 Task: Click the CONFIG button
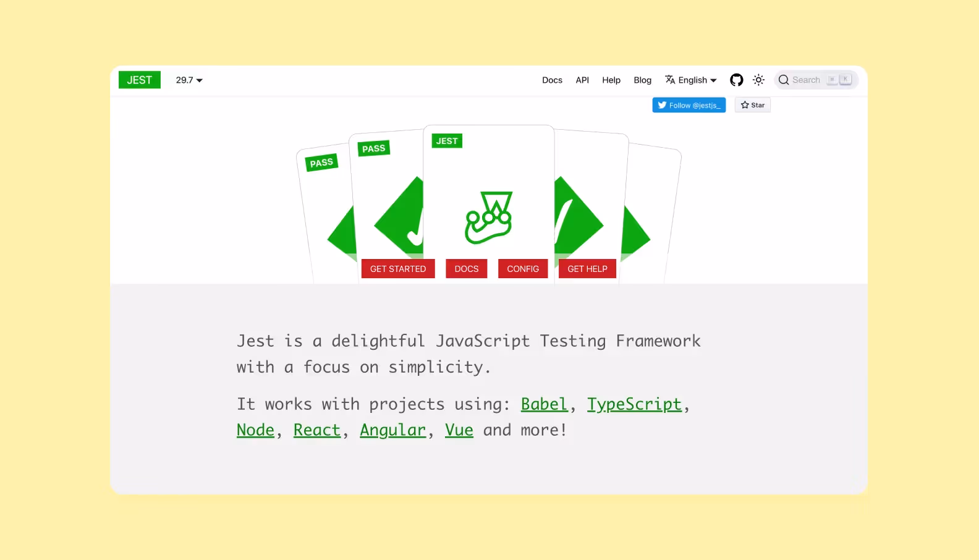click(x=523, y=269)
